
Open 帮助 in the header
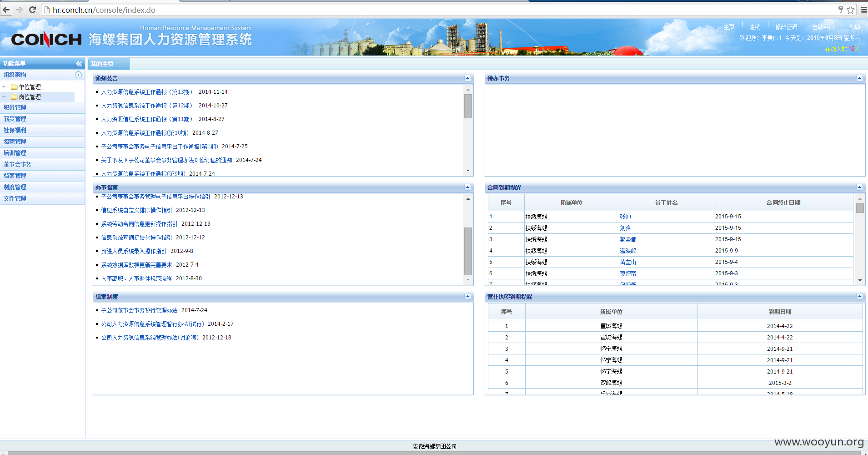click(854, 27)
